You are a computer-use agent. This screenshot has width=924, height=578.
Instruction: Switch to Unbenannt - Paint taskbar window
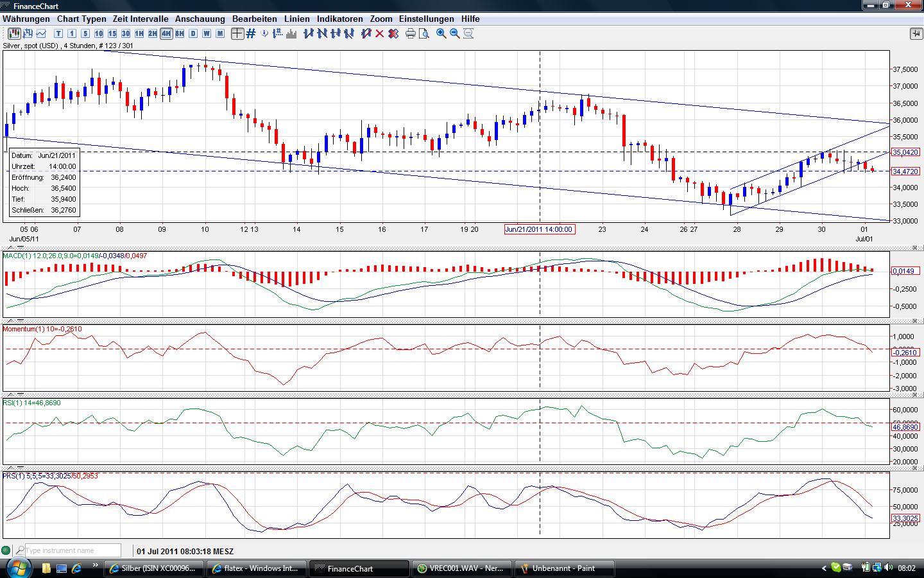click(x=564, y=568)
